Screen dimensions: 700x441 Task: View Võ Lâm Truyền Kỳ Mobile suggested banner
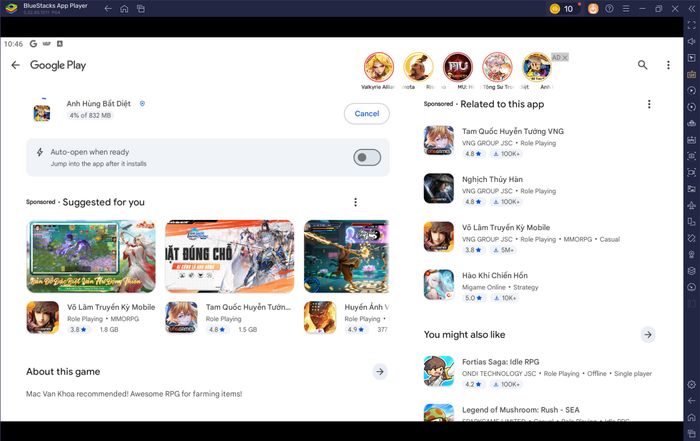click(x=91, y=256)
